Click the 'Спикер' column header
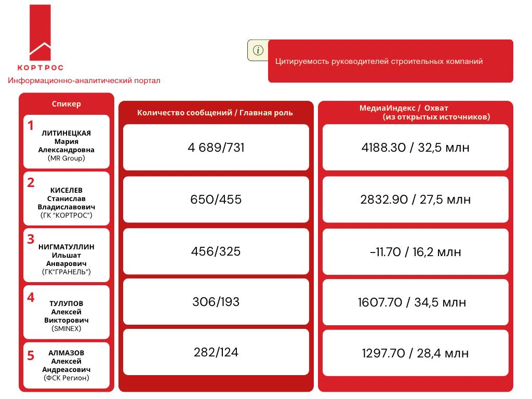The image size is (532, 399). [x=66, y=104]
